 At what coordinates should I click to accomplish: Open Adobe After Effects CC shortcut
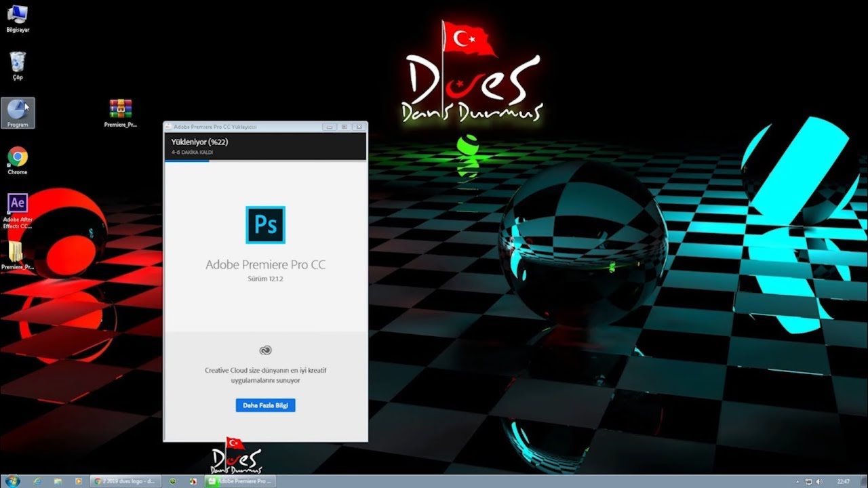point(18,211)
